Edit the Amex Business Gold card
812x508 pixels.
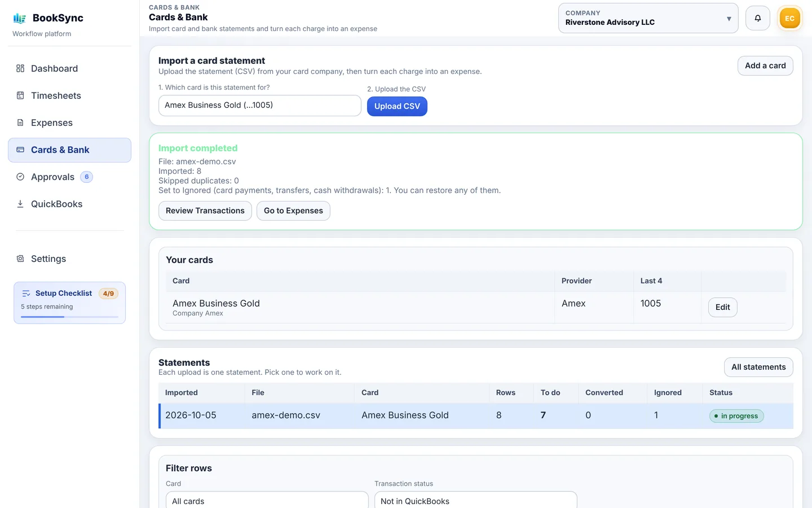point(722,307)
